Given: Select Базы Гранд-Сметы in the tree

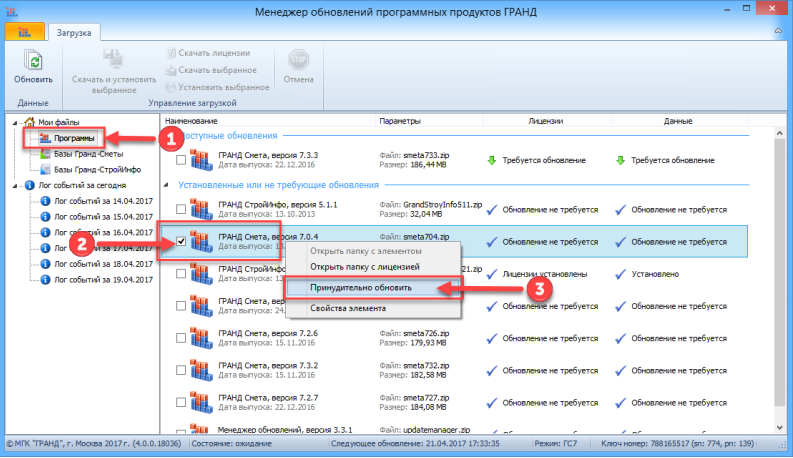Looking at the screenshot, I should (89, 154).
